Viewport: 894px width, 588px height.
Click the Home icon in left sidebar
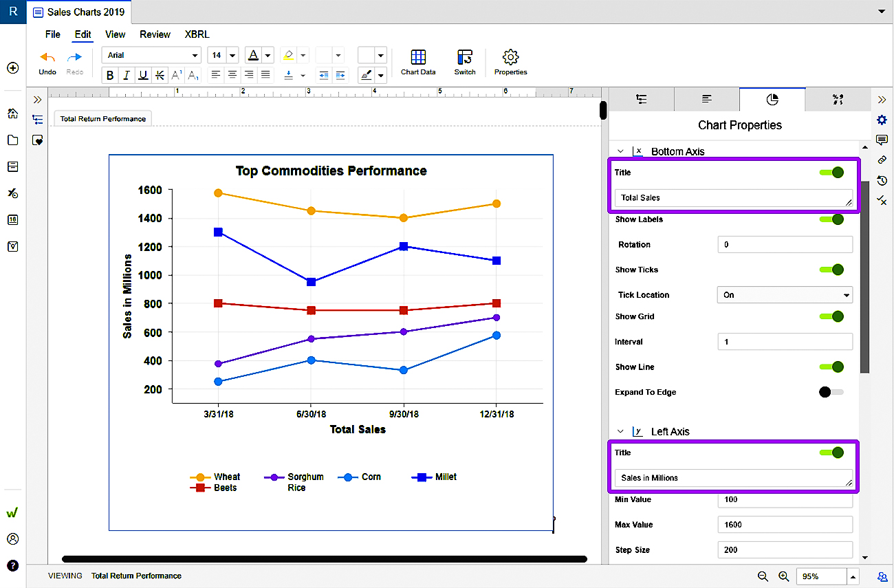point(12,113)
